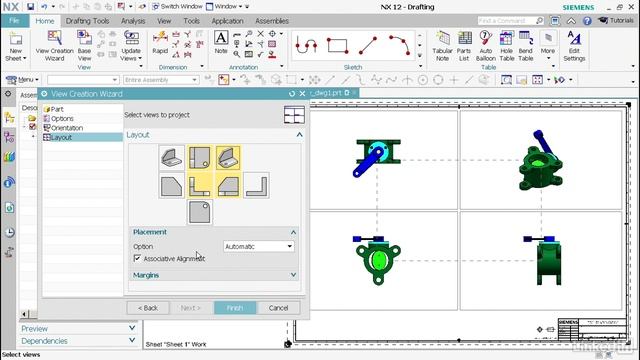The width and height of the screenshot is (640, 360).
Task: Click the Update Views icon
Action: click(x=131, y=46)
